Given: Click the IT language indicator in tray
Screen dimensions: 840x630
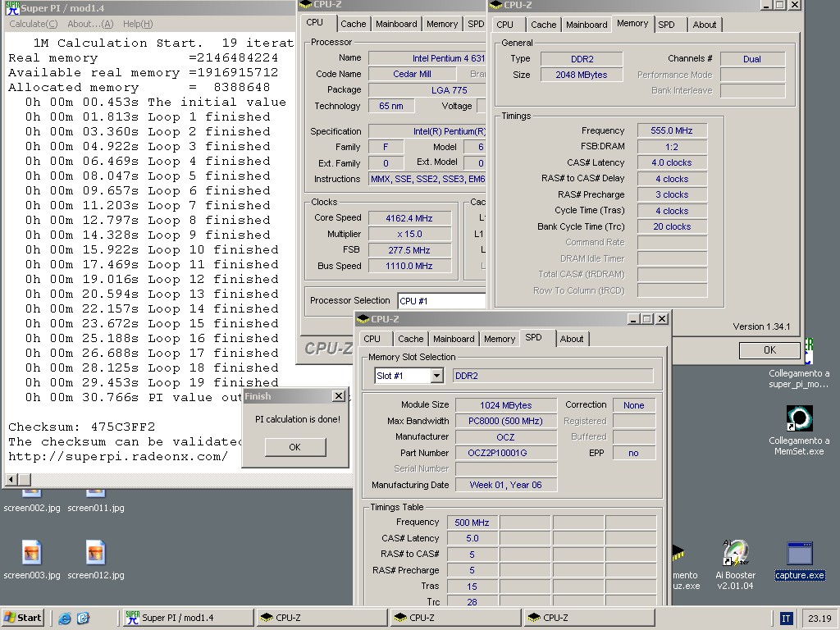Looking at the screenshot, I should (785, 619).
